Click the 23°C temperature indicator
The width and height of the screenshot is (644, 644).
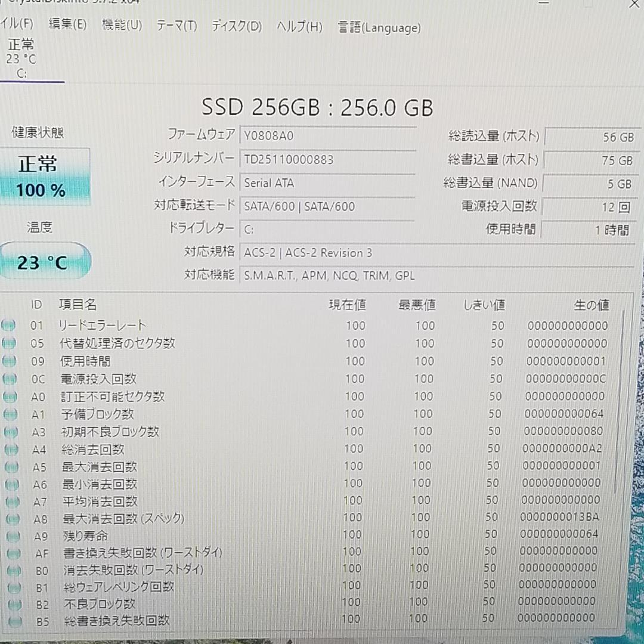tap(45, 261)
